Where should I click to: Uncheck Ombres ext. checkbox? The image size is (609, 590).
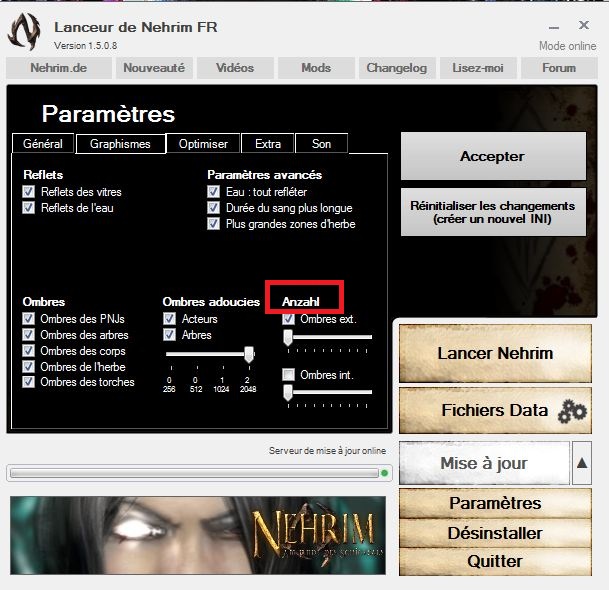tap(288, 319)
